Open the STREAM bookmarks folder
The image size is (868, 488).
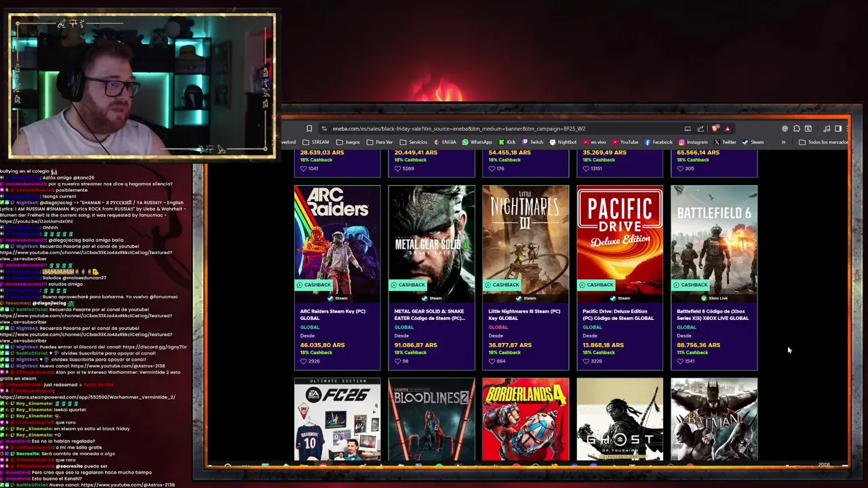tap(316, 142)
